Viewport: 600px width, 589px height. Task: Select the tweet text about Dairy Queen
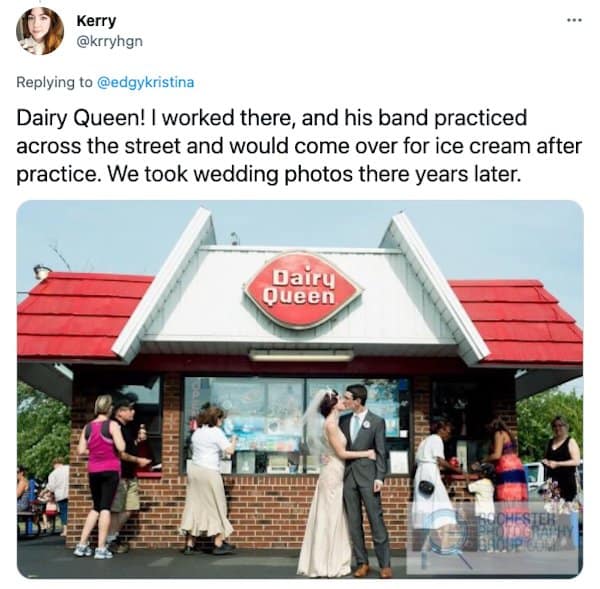click(299, 146)
